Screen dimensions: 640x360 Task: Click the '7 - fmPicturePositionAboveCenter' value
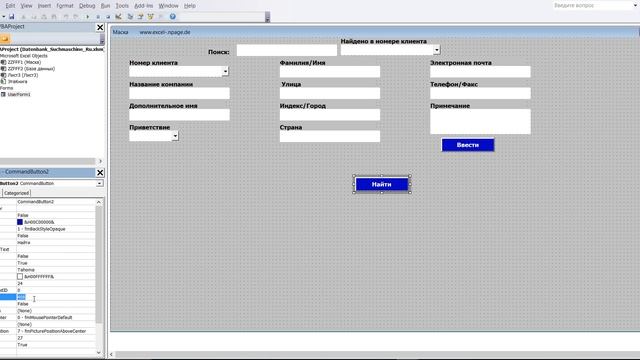(51, 331)
